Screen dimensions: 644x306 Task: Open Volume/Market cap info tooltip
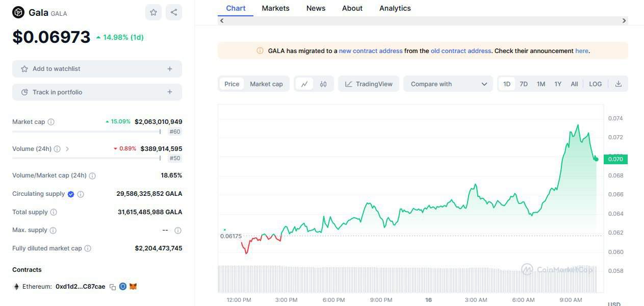(92, 176)
